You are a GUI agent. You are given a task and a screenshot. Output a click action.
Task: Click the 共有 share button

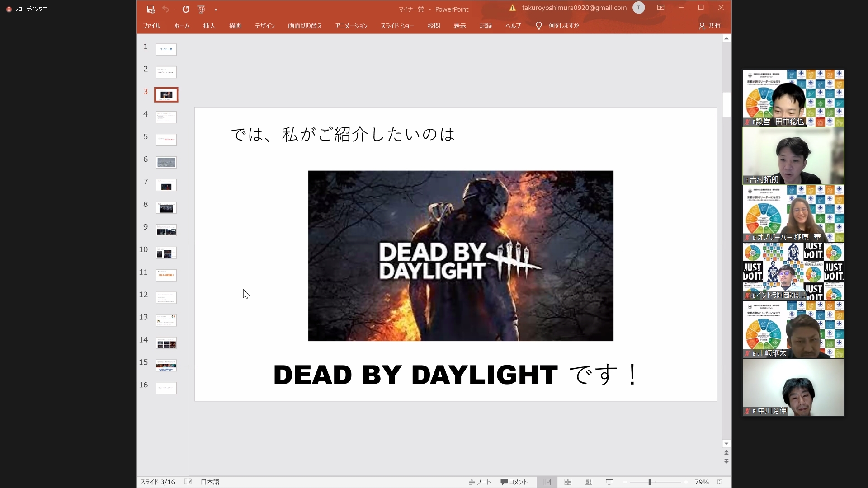[710, 26]
